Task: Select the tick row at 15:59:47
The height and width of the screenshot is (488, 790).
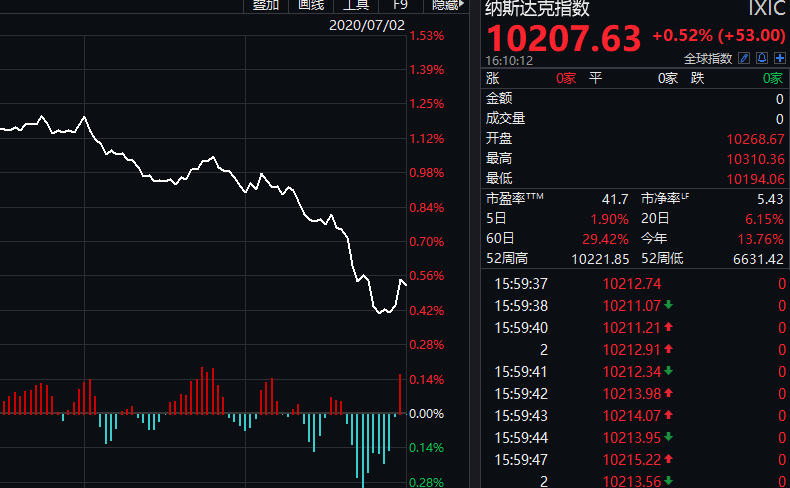Action: click(x=635, y=460)
